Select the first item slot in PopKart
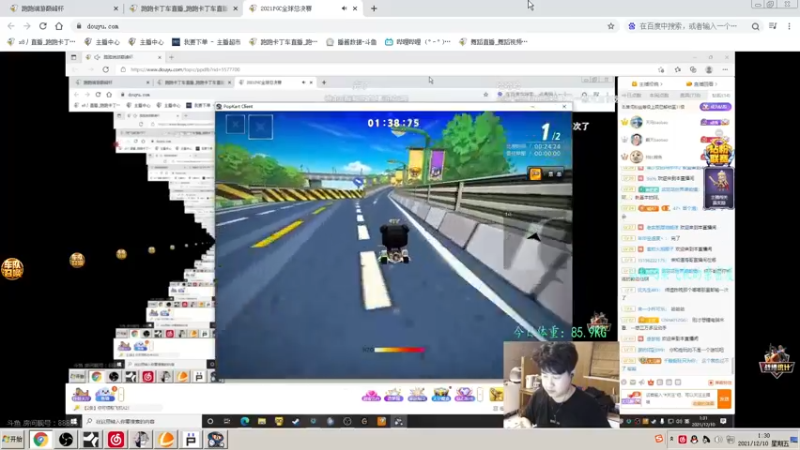This screenshot has width=800, height=450. point(235,125)
